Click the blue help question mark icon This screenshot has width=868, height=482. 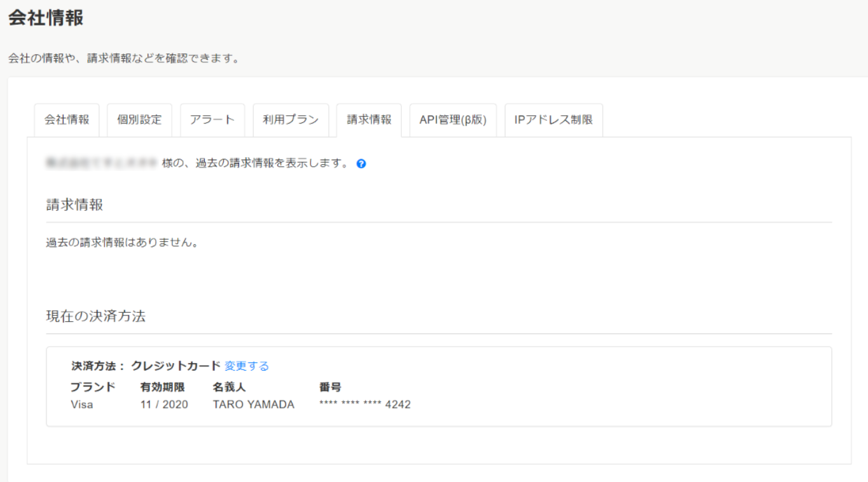[x=361, y=164]
